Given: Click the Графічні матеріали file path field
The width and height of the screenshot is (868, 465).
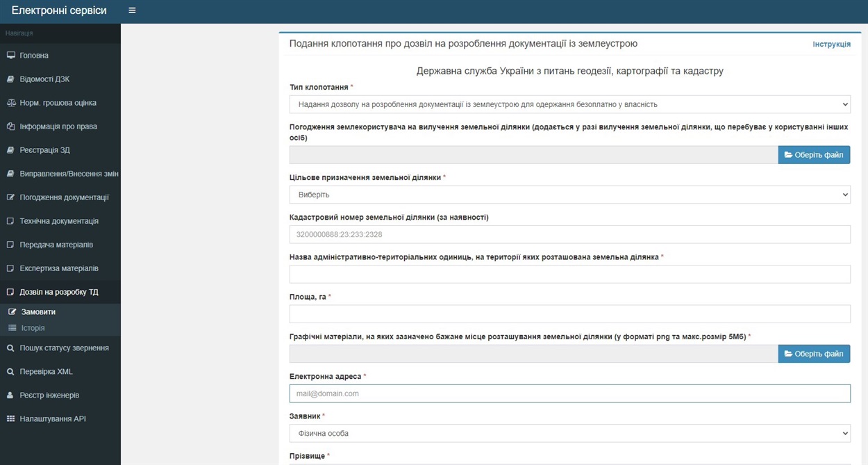Looking at the screenshot, I should tap(533, 354).
